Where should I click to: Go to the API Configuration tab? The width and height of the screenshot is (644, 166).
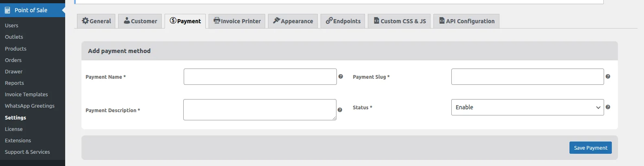[466, 21]
